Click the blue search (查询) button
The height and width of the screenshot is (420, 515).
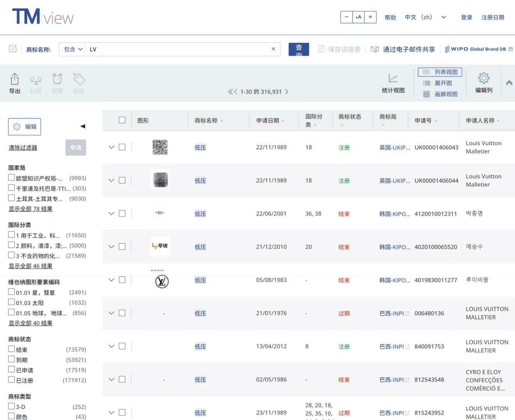299,49
